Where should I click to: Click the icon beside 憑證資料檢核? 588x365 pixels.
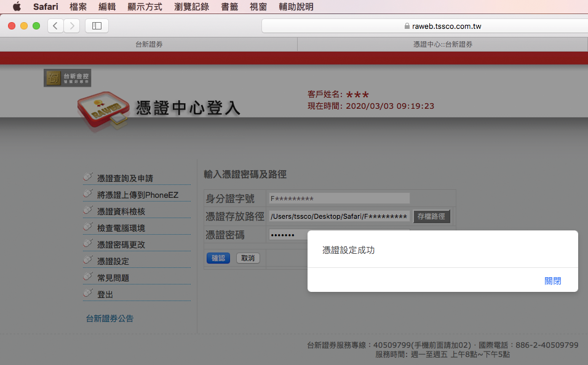tap(88, 210)
